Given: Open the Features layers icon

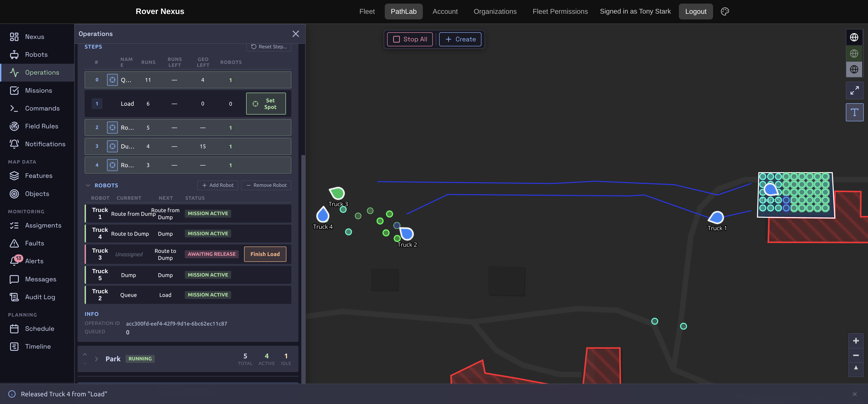Looking at the screenshot, I should point(14,176).
